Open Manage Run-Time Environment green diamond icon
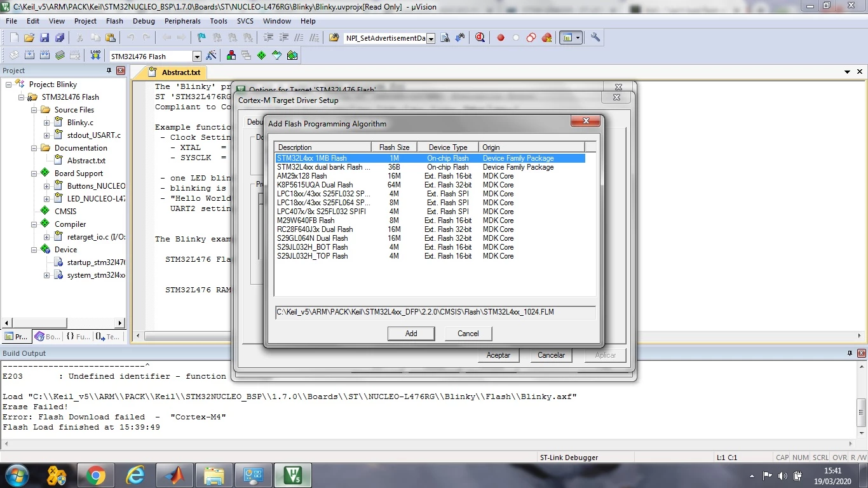 (262, 56)
